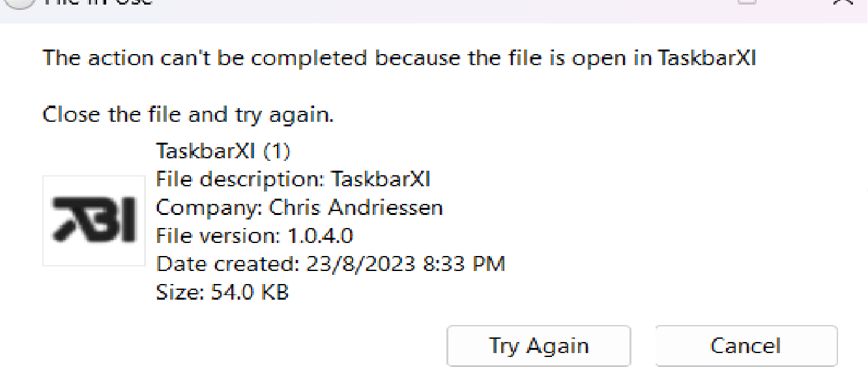Click the circular icon beside File In Use

pos(18,3)
